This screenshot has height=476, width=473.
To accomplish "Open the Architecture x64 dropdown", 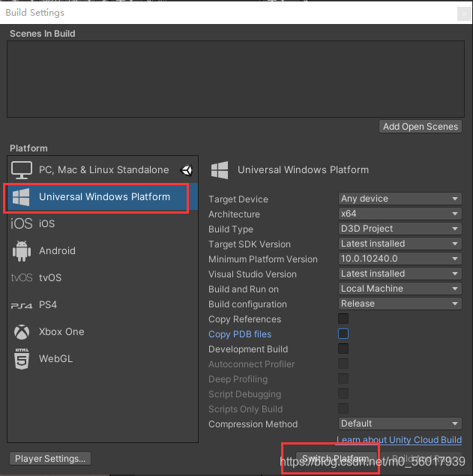I will [x=400, y=214].
